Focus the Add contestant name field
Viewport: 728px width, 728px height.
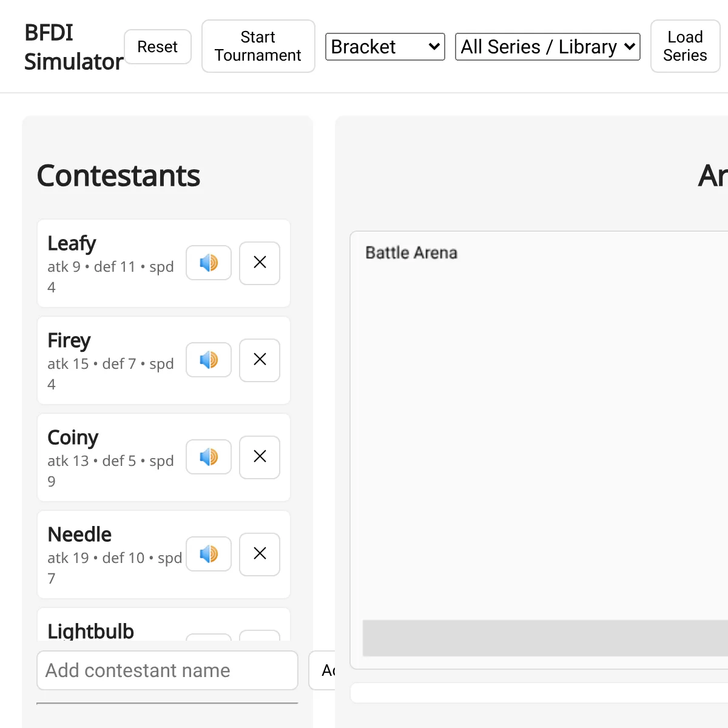pos(167,670)
